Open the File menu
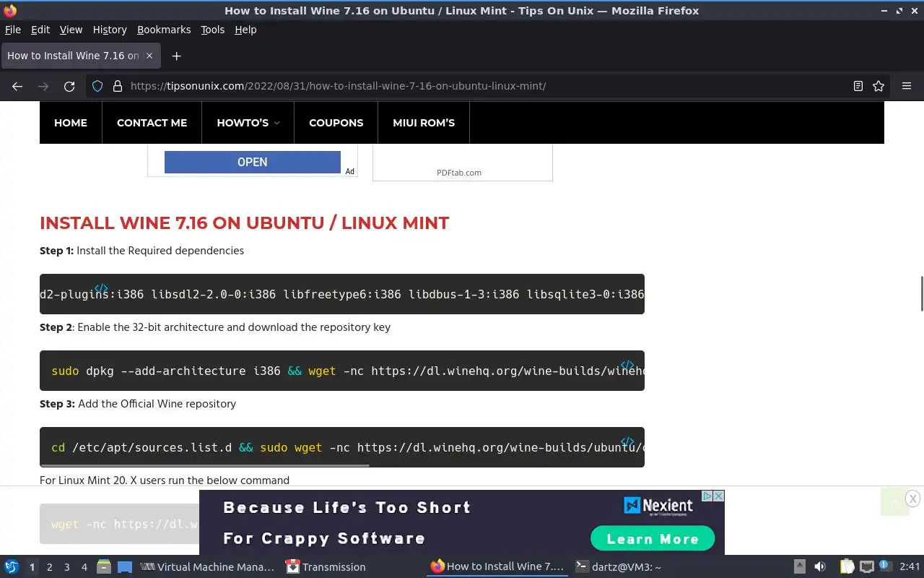The height and width of the screenshot is (578, 924). (13, 30)
